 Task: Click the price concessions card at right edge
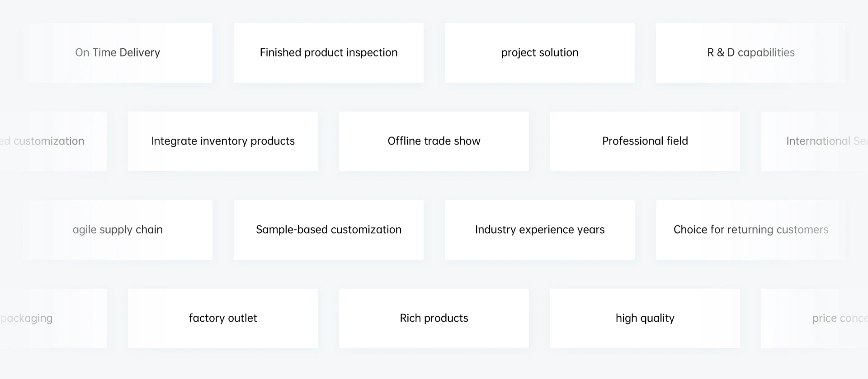coord(815,318)
